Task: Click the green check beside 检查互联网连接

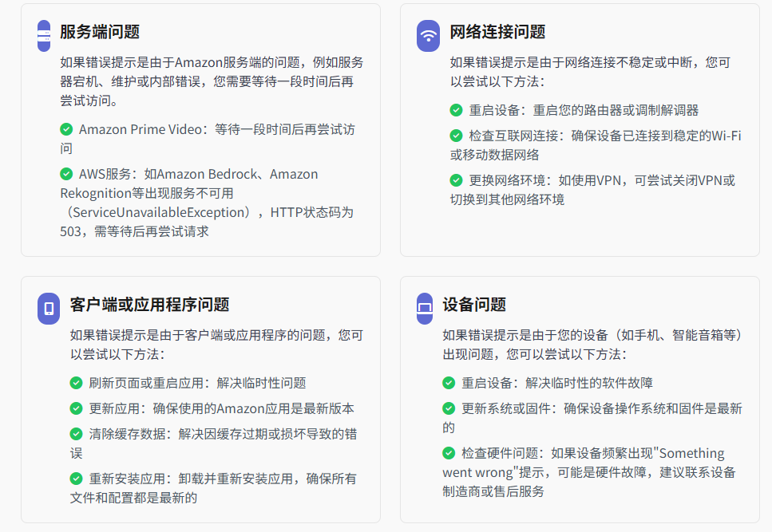Action: pyautogui.click(x=457, y=136)
